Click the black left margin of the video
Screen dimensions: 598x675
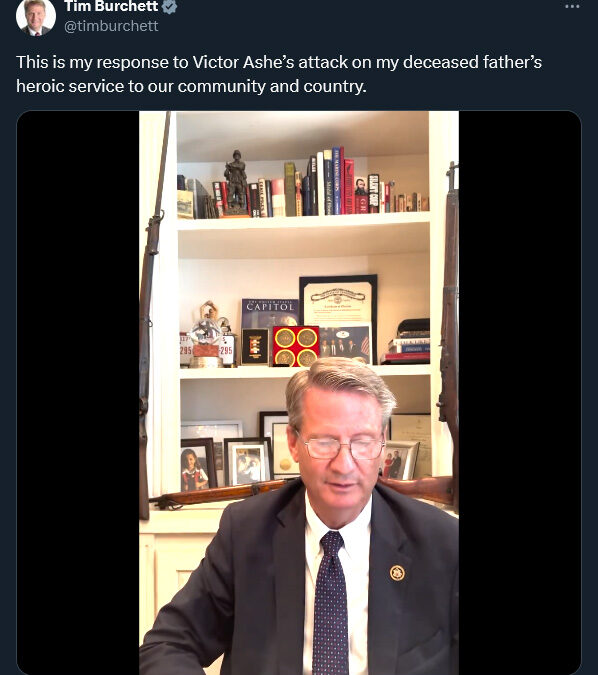click(x=78, y=393)
